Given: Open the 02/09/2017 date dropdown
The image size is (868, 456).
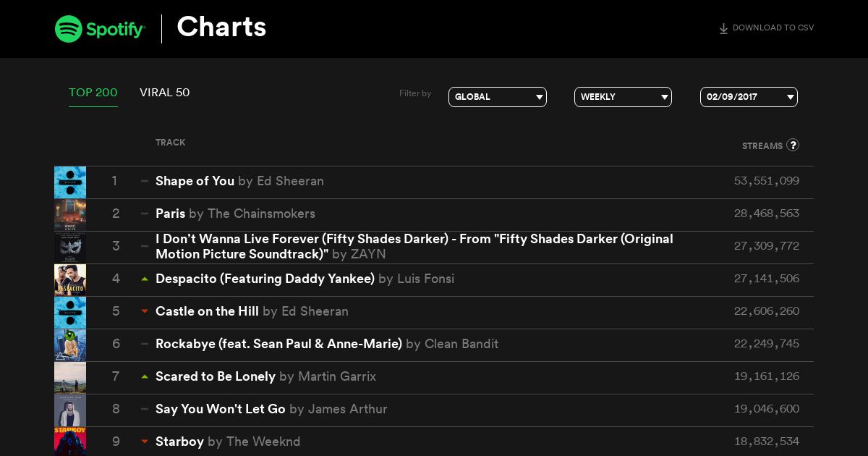Looking at the screenshot, I should click(x=749, y=97).
